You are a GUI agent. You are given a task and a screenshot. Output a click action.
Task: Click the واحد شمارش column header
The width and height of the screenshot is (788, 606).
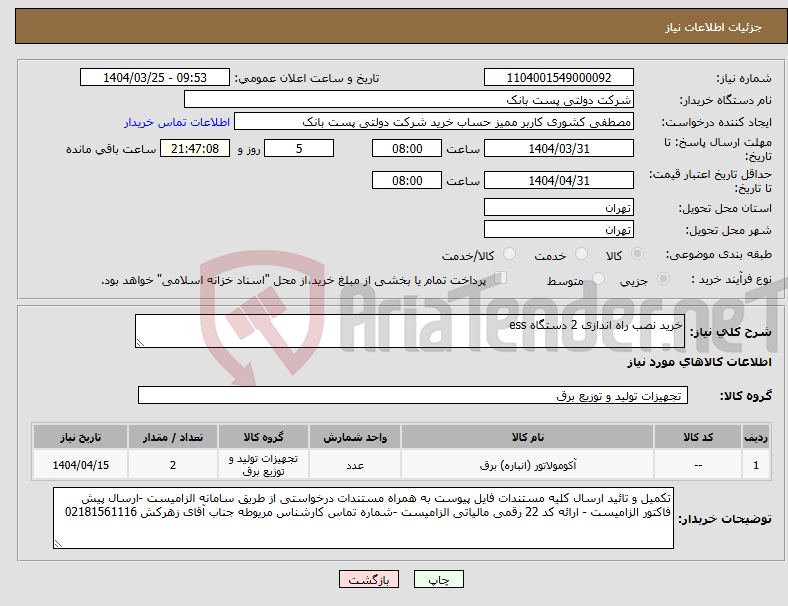(x=355, y=437)
